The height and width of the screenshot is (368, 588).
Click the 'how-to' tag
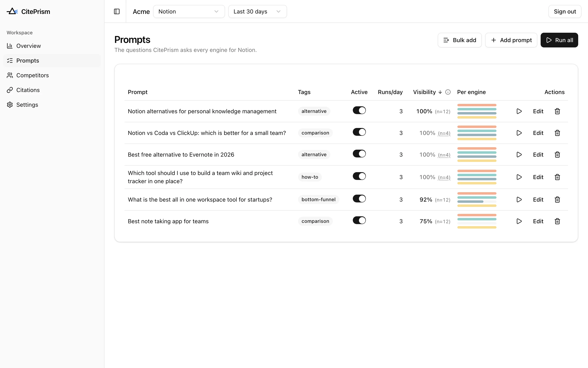310,177
